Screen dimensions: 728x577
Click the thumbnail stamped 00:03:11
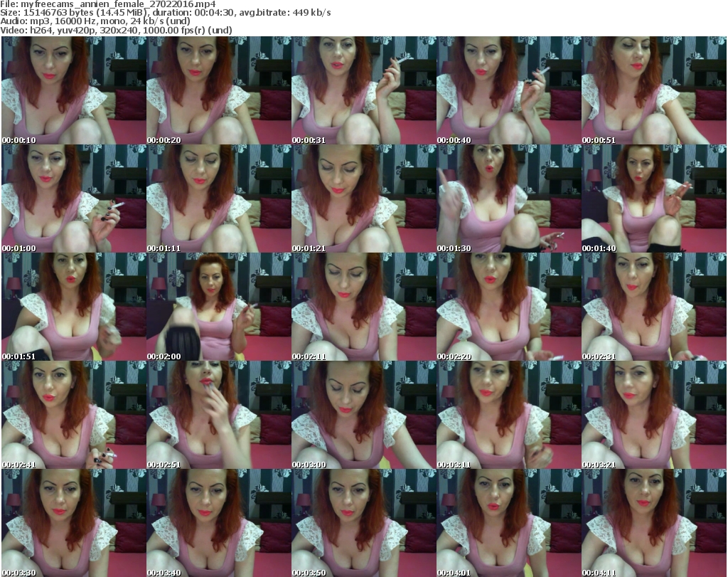tap(509, 415)
